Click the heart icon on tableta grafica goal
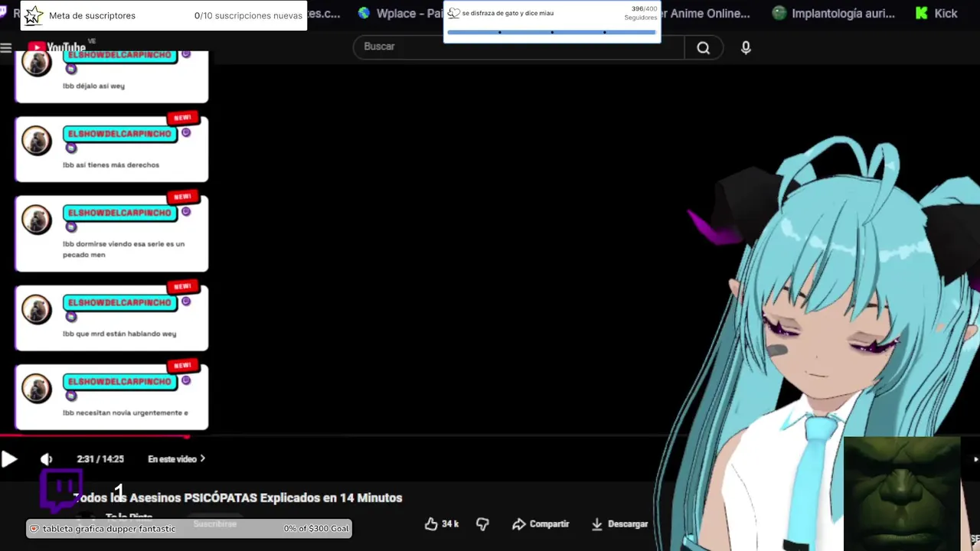This screenshot has width=980, height=551. click(34, 529)
